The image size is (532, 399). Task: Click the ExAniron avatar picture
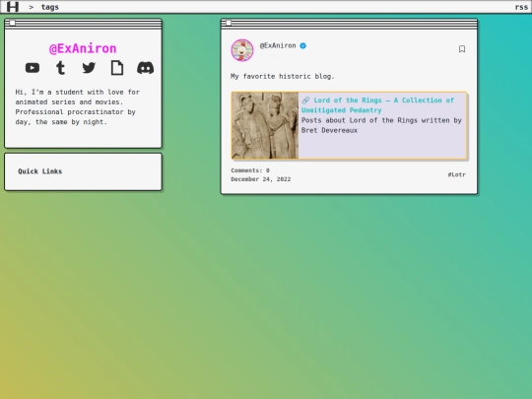[242, 50]
